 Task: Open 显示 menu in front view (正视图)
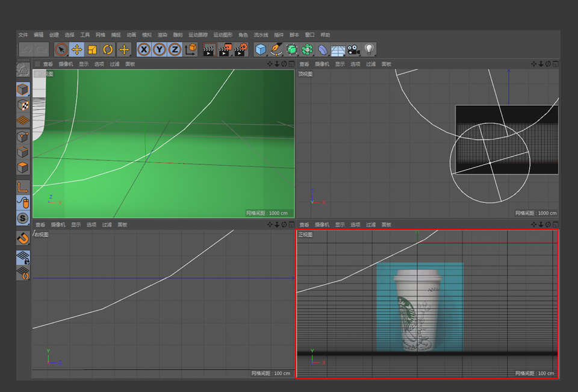coord(340,225)
